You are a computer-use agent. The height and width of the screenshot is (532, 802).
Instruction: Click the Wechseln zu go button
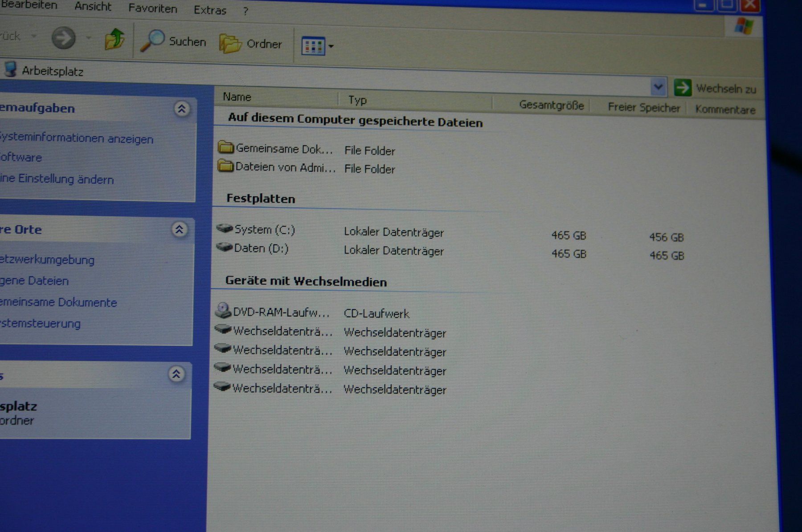click(715, 88)
